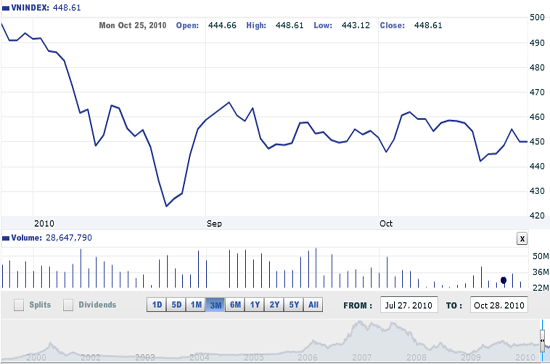Switch chart to 2Y range

[x=274, y=305]
